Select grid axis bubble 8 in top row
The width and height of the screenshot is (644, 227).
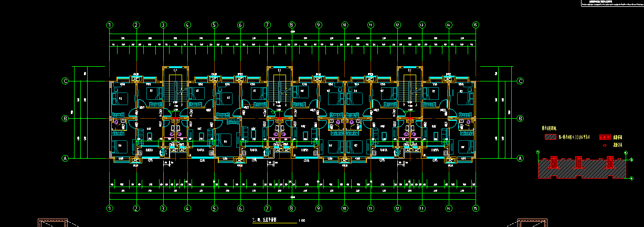(x=292, y=25)
